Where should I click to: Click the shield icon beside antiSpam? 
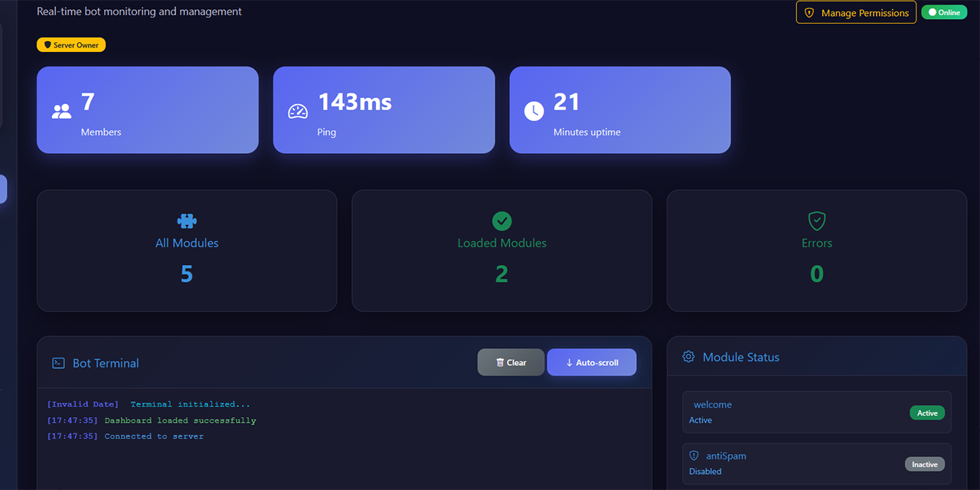click(694, 456)
